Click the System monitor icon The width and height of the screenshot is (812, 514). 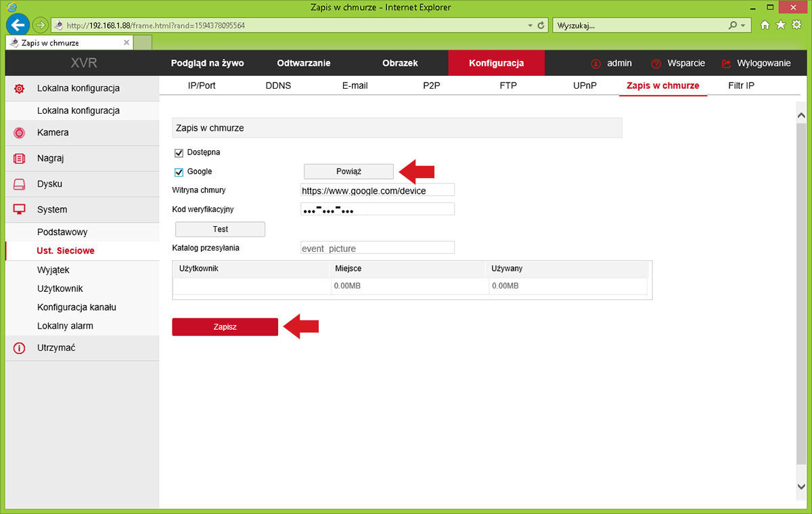tap(20, 210)
